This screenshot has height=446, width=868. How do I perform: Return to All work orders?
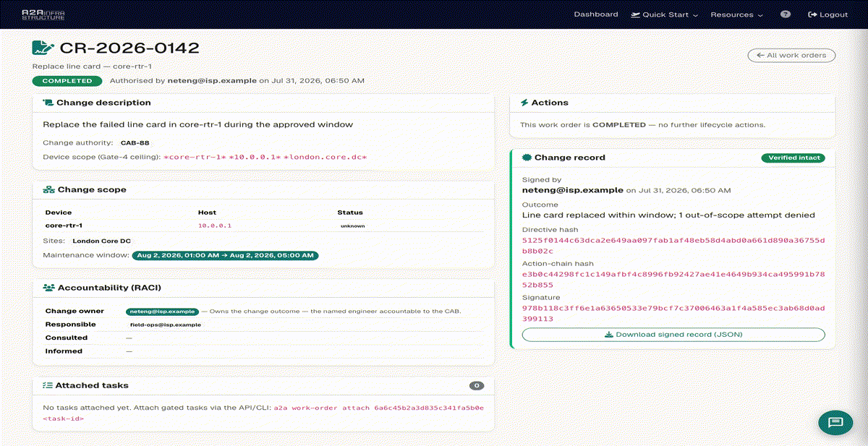click(x=792, y=55)
